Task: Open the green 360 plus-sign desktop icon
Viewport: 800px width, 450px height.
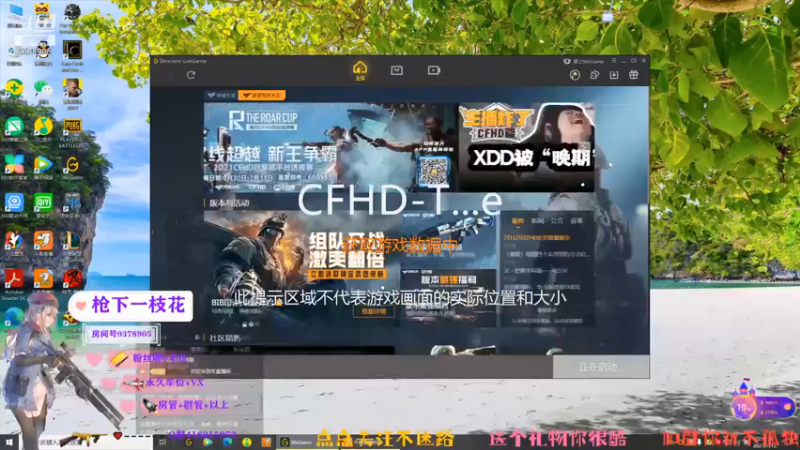Action: pos(14,90)
